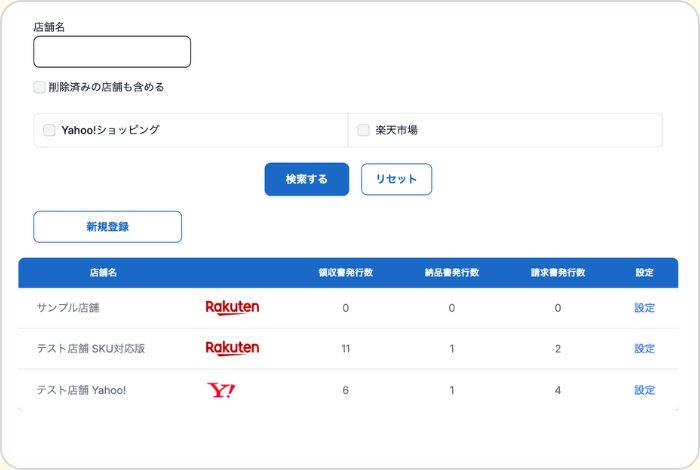Select the テスト店舗 SKU対応版 store name
700x470 pixels.
click(x=91, y=349)
